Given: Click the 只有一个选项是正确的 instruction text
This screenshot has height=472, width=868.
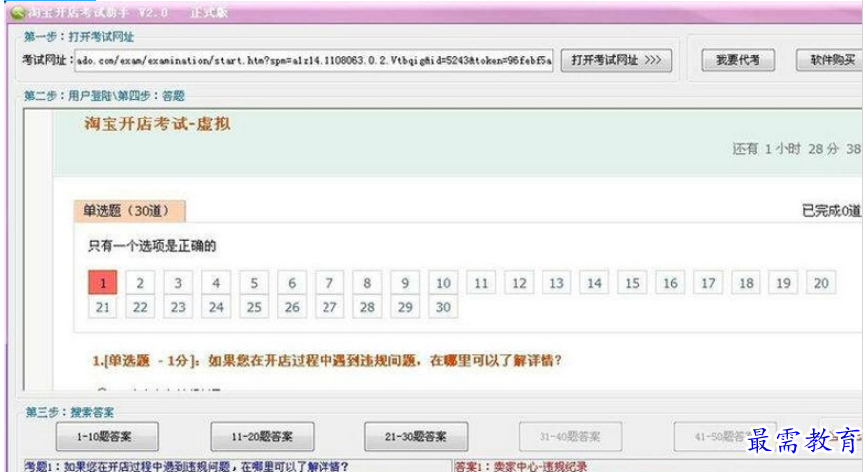Looking at the screenshot, I should (x=151, y=245).
